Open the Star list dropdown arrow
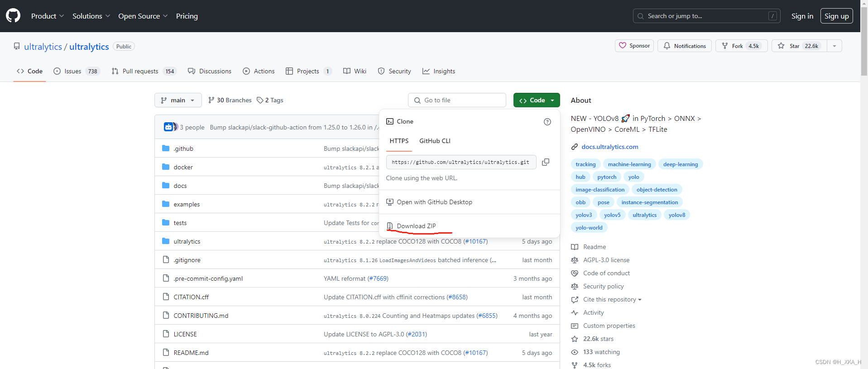868x369 pixels. click(834, 46)
